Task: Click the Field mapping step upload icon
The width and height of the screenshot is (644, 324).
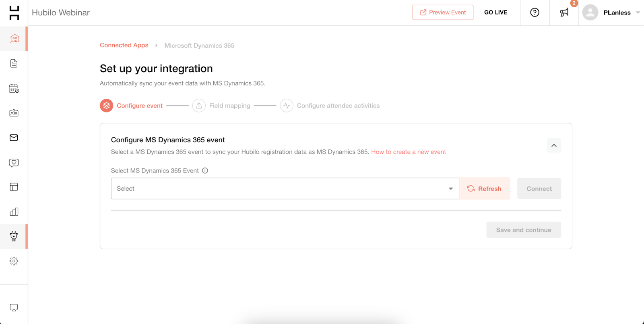Action: [199, 106]
